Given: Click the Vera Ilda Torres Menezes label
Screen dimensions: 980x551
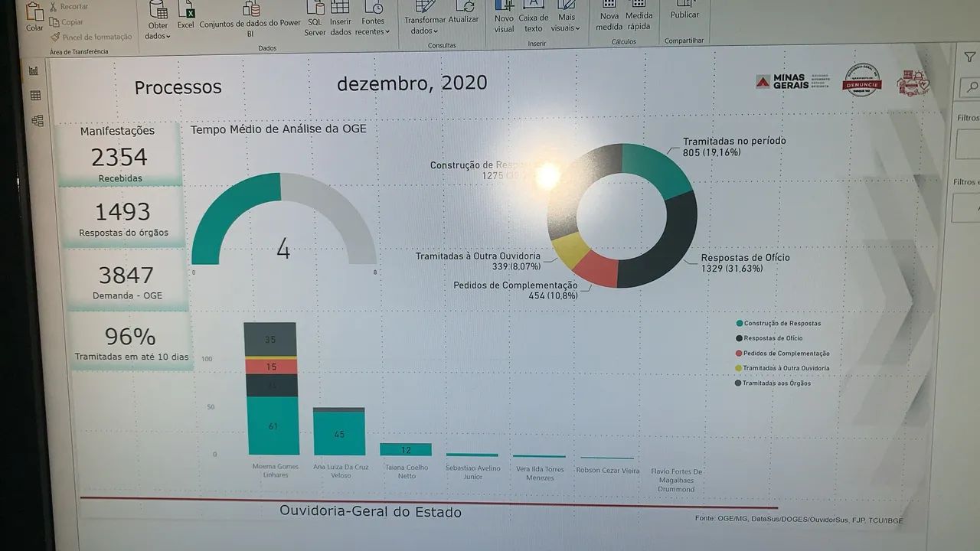Looking at the screenshot, I should pos(540,473).
